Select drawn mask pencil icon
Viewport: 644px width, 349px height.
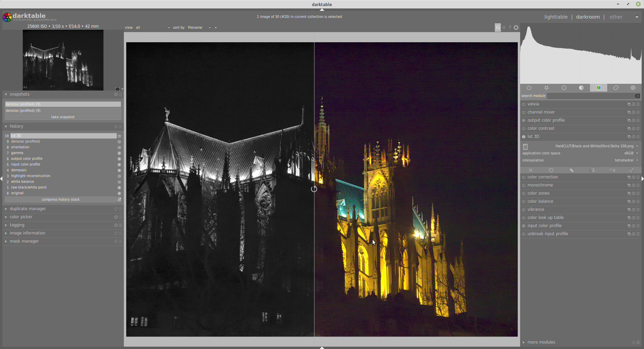click(x=571, y=170)
